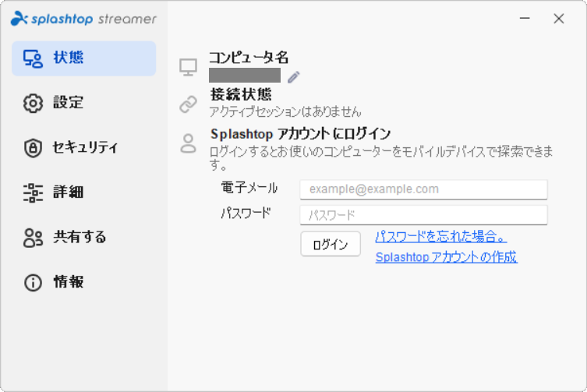Open the 状態 status tab
The width and height of the screenshot is (587, 392).
(84, 58)
